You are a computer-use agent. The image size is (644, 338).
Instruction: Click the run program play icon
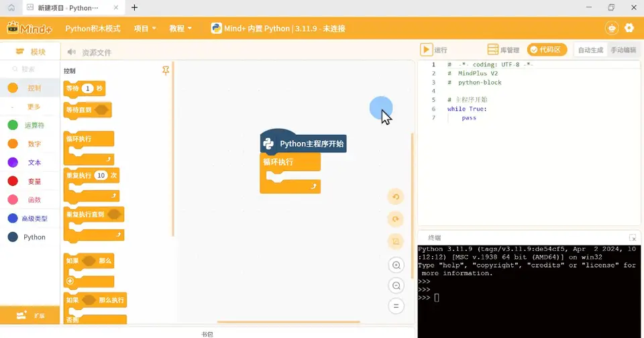coord(427,50)
